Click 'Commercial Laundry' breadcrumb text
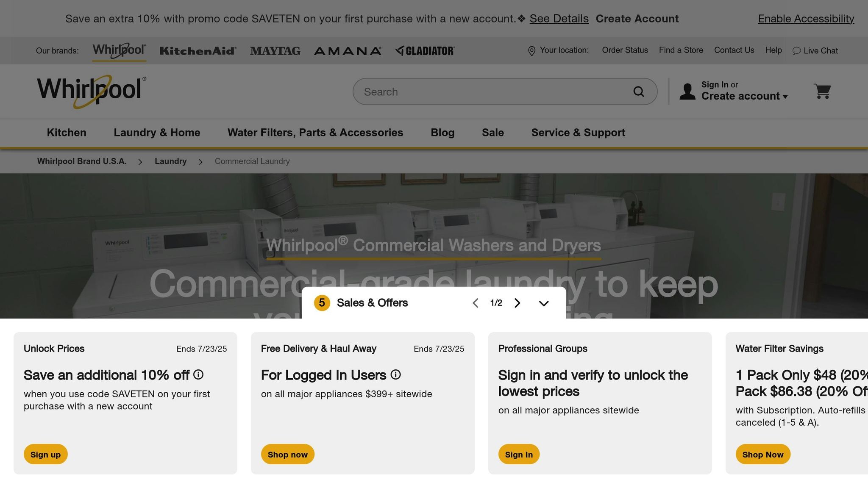The width and height of the screenshot is (868, 488). coord(252,161)
